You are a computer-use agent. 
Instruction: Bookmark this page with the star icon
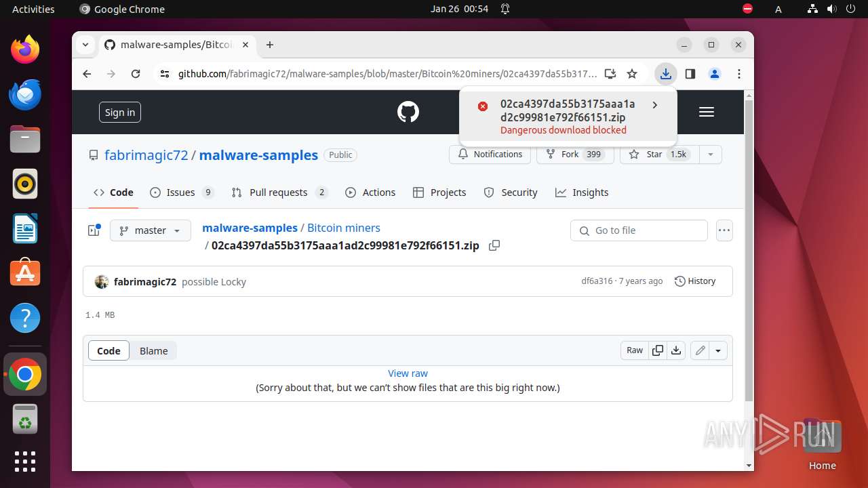[x=632, y=74]
